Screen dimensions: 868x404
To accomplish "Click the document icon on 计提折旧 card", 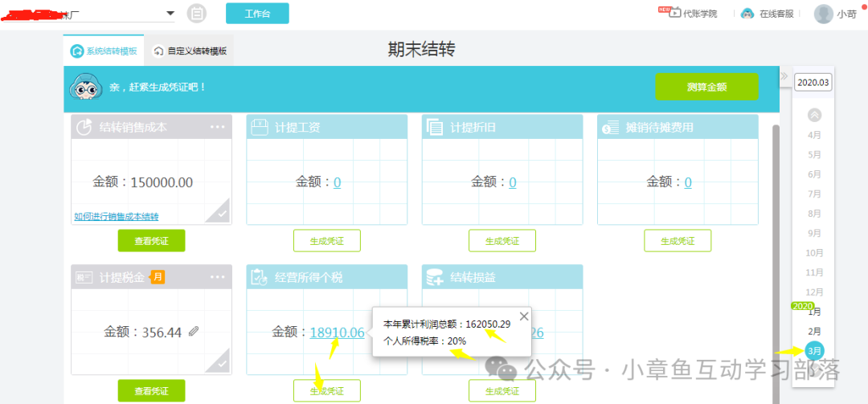I will click(435, 127).
